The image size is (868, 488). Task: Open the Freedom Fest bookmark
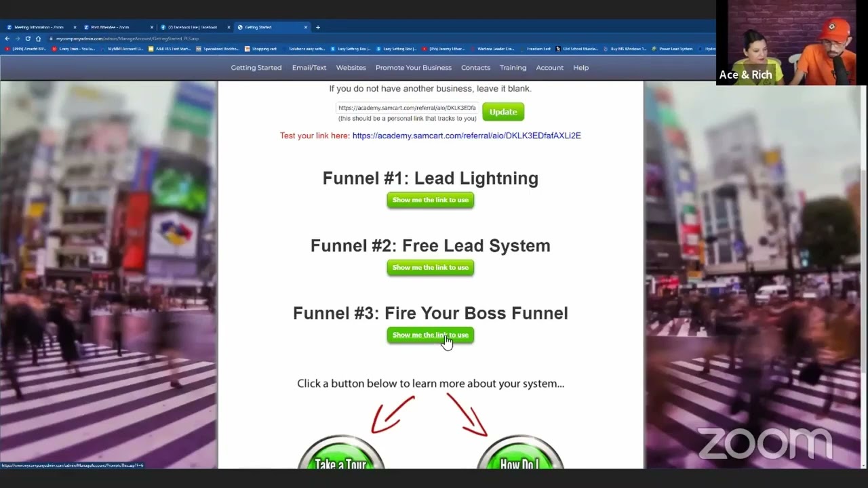536,49
